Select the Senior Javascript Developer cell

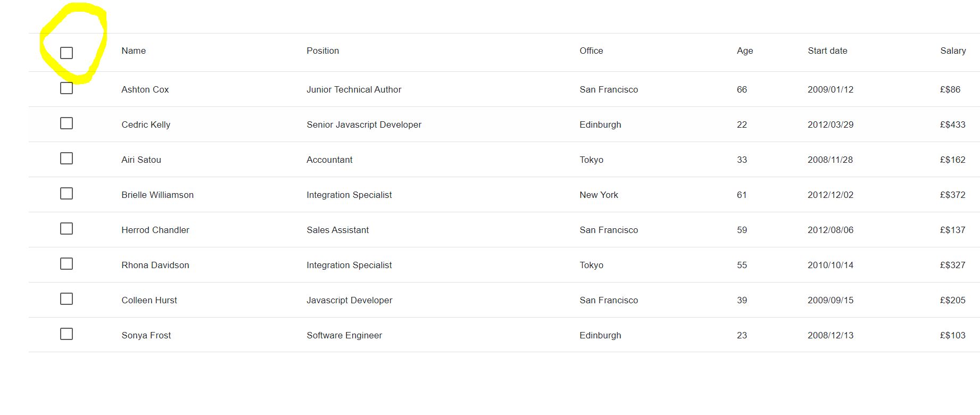(x=364, y=124)
